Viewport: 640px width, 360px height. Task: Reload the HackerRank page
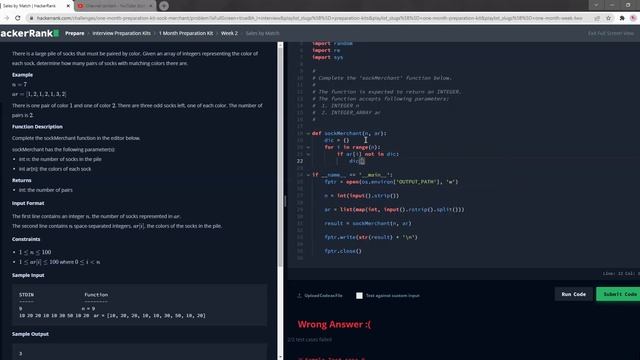click(18, 18)
